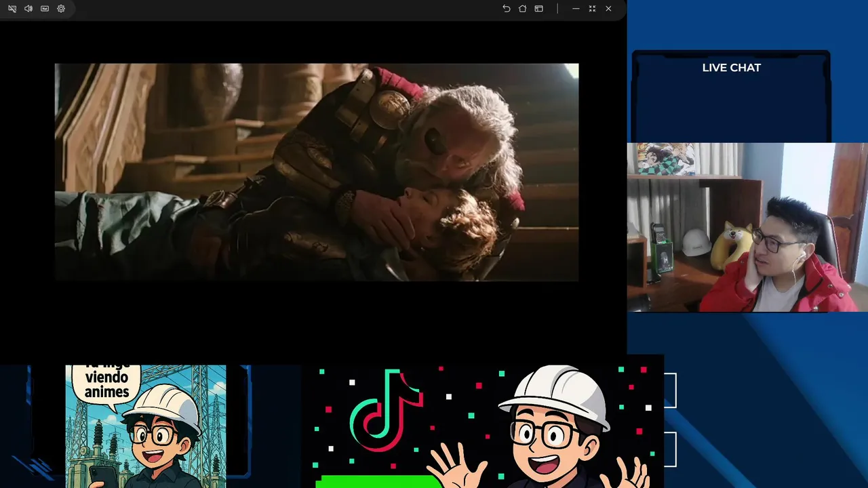Go to home using the house icon
868x488 pixels.
pyautogui.click(x=523, y=9)
